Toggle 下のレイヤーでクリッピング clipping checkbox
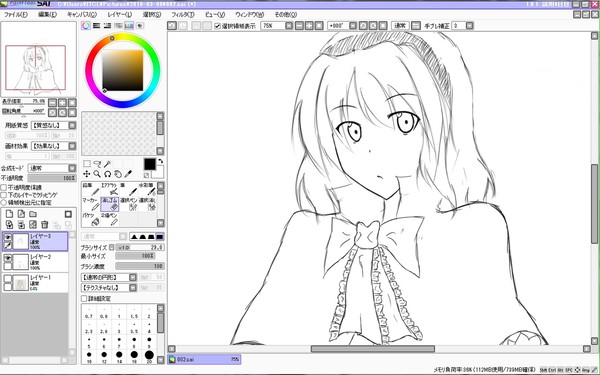 pyautogui.click(x=4, y=195)
